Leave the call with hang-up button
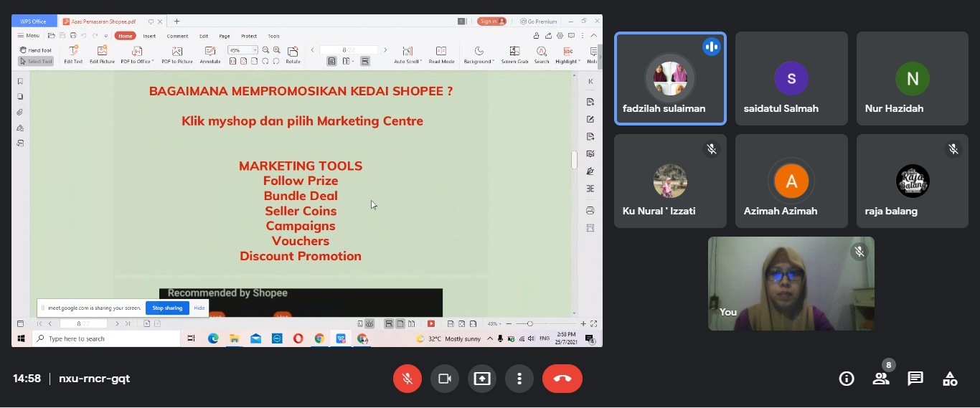Screen dimensions: 980x408 (x=562, y=379)
